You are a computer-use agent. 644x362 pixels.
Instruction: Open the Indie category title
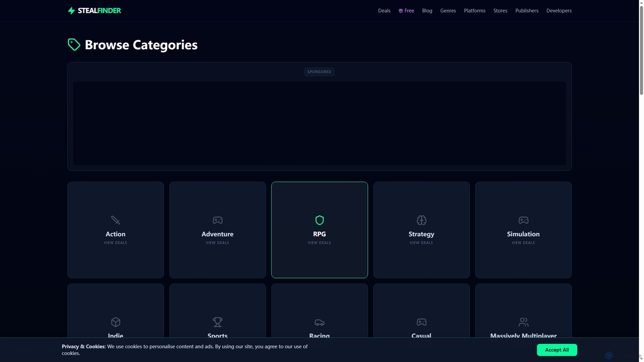click(x=116, y=335)
